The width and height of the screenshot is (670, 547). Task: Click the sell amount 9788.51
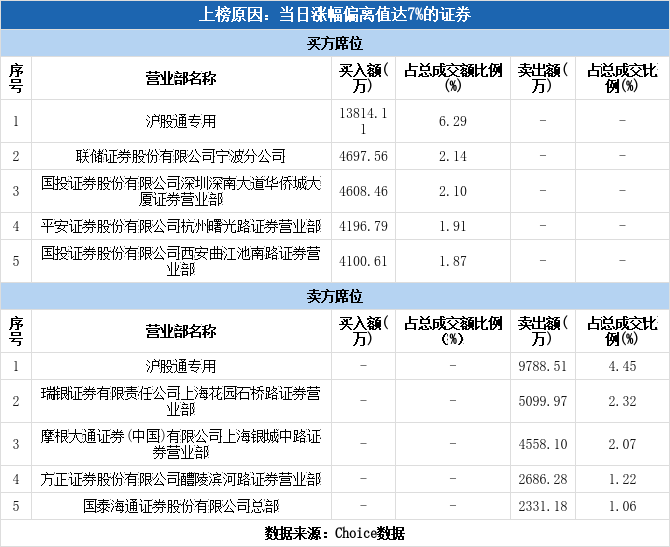point(543,366)
